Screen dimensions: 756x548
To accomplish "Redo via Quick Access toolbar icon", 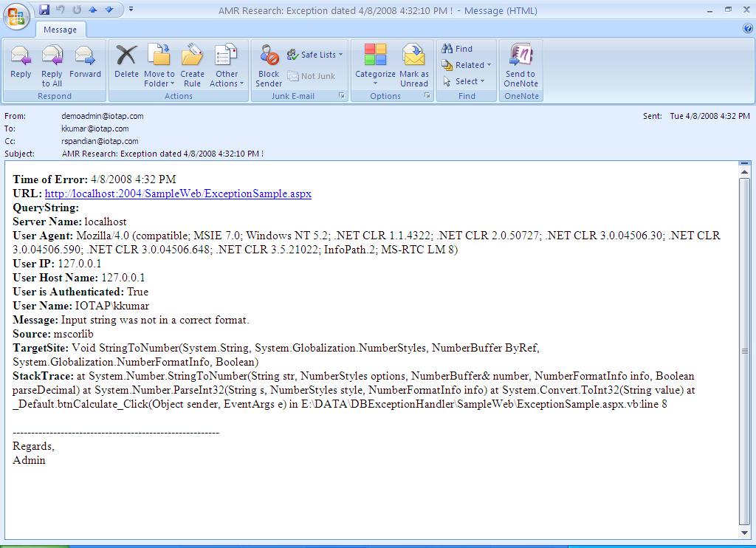I will (77, 9).
